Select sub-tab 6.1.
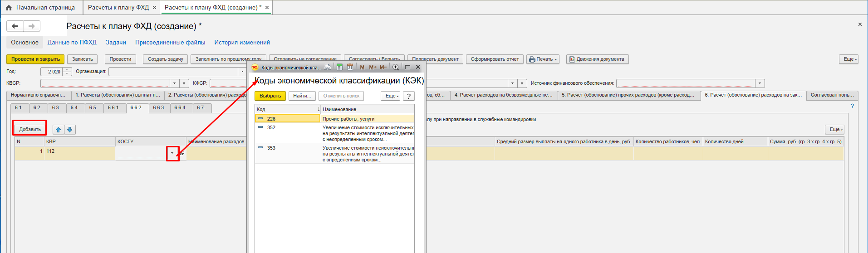868x253 pixels. pyautogui.click(x=19, y=108)
